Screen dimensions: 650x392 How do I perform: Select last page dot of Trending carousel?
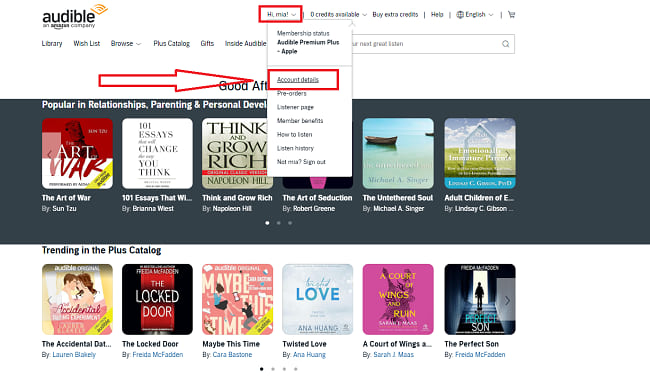pyautogui.click(x=296, y=369)
